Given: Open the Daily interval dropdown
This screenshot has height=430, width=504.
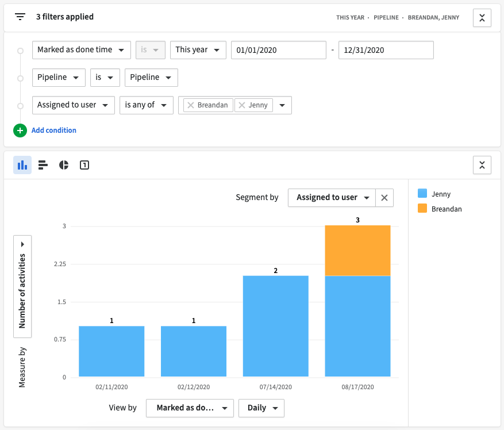Looking at the screenshot, I should click(261, 408).
